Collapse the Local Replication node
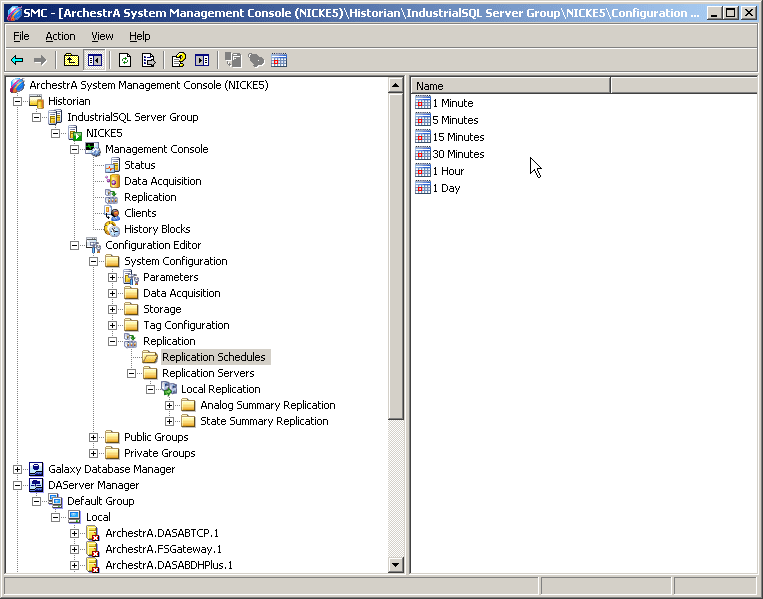This screenshot has width=763, height=599. coord(150,389)
